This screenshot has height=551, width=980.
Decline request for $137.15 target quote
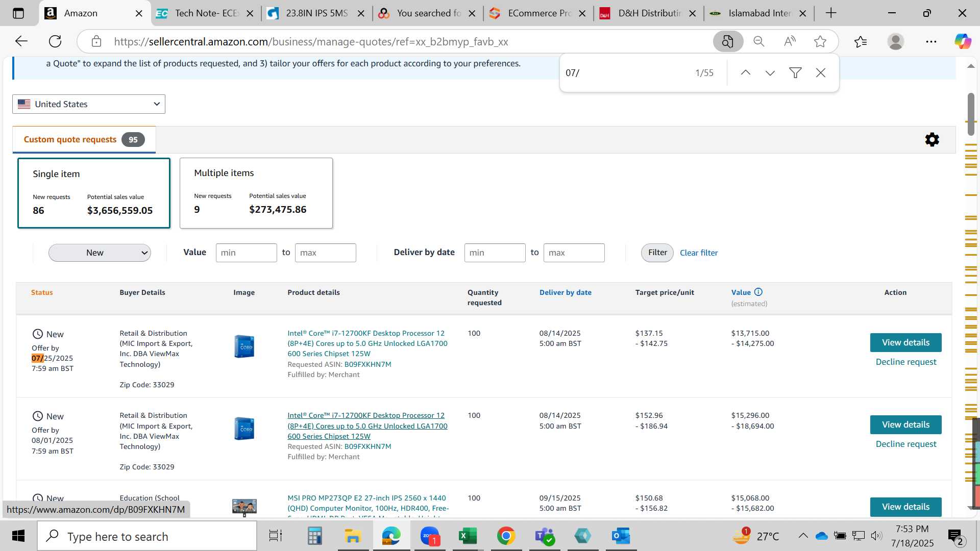click(x=906, y=362)
